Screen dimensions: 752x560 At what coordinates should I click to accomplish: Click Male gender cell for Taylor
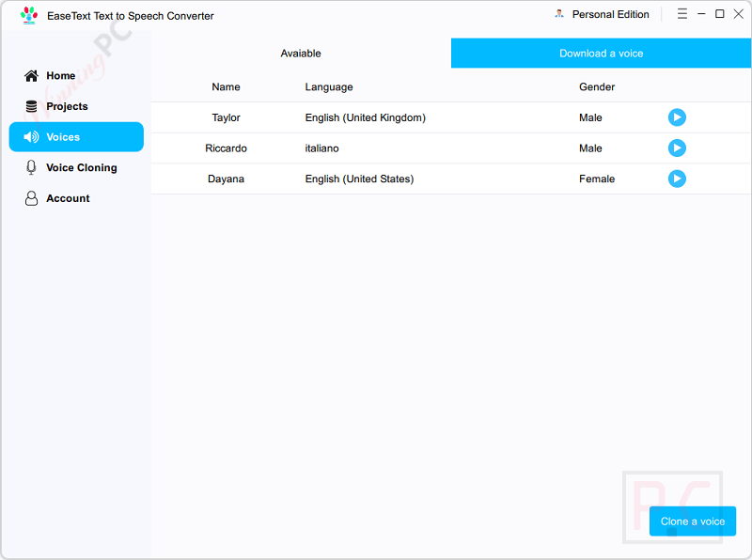[x=590, y=117]
